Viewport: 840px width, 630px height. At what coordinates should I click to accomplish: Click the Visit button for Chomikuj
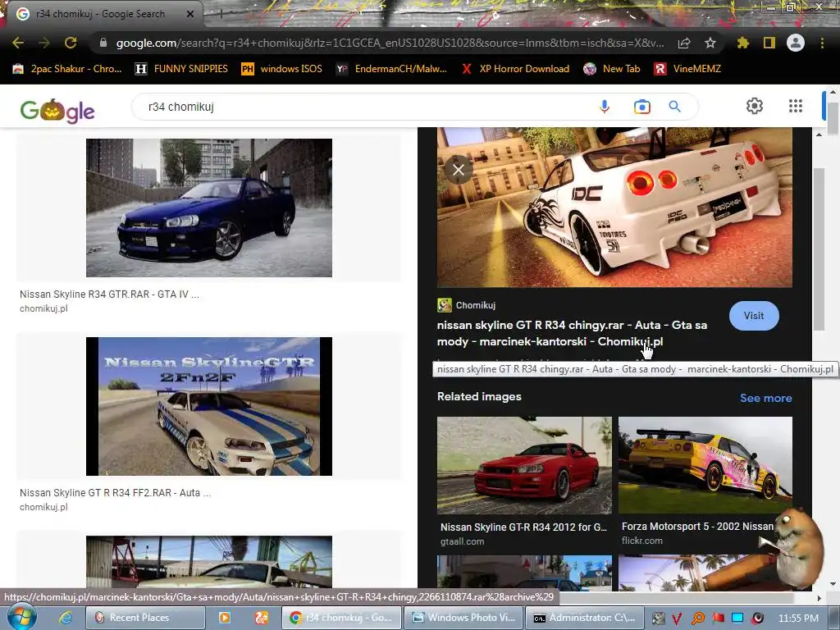click(754, 316)
